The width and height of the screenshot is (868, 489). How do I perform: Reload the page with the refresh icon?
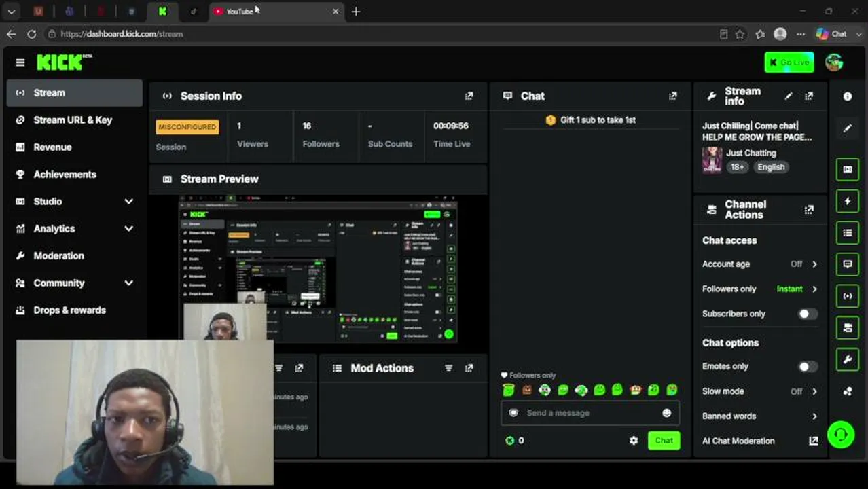tap(31, 34)
